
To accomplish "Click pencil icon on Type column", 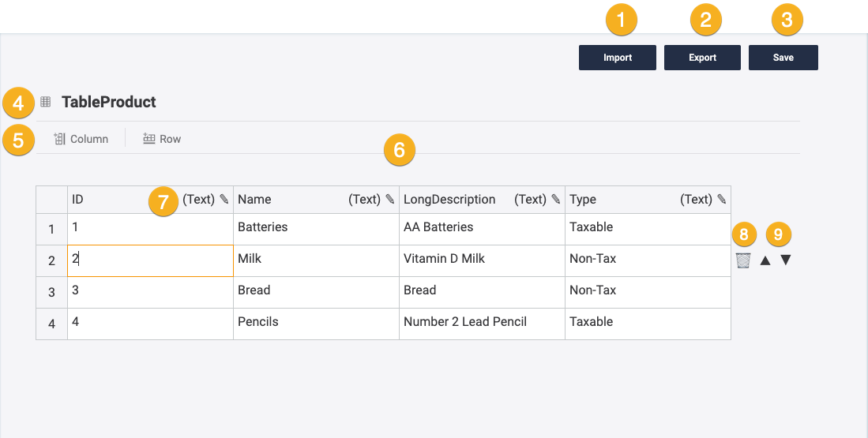I will point(722,200).
